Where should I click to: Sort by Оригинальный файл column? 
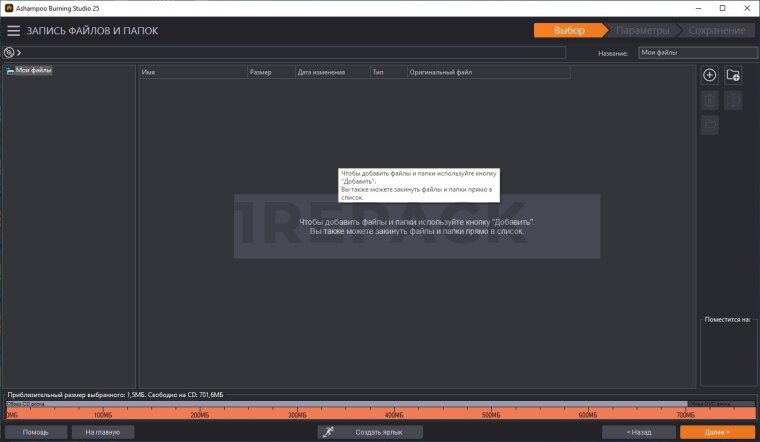(x=489, y=72)
